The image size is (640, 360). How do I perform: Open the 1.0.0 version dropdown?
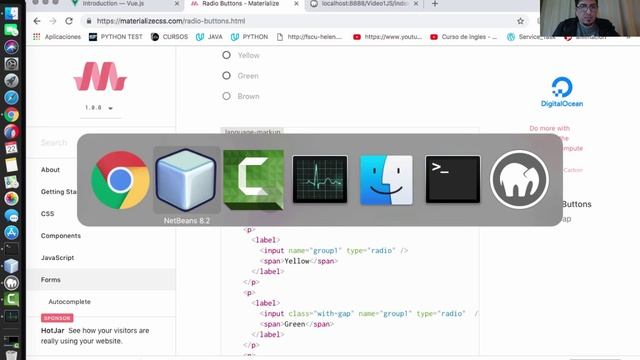99,108
